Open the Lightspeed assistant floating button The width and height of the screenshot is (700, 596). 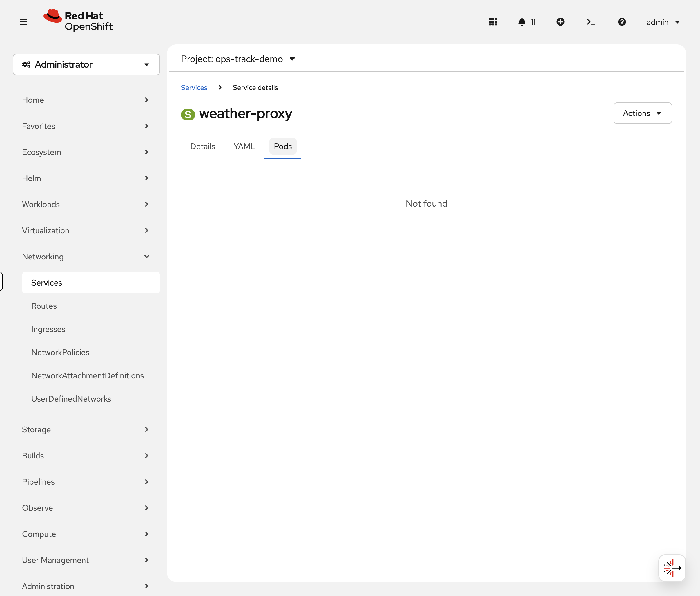[x=672, y=568]
